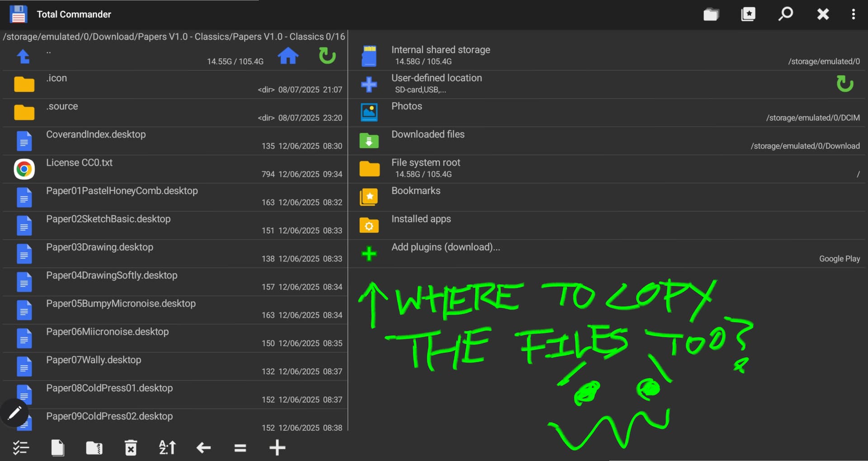Select the Paper01PastelHoneyComb.desktop file icon

[x=24, y=198]
